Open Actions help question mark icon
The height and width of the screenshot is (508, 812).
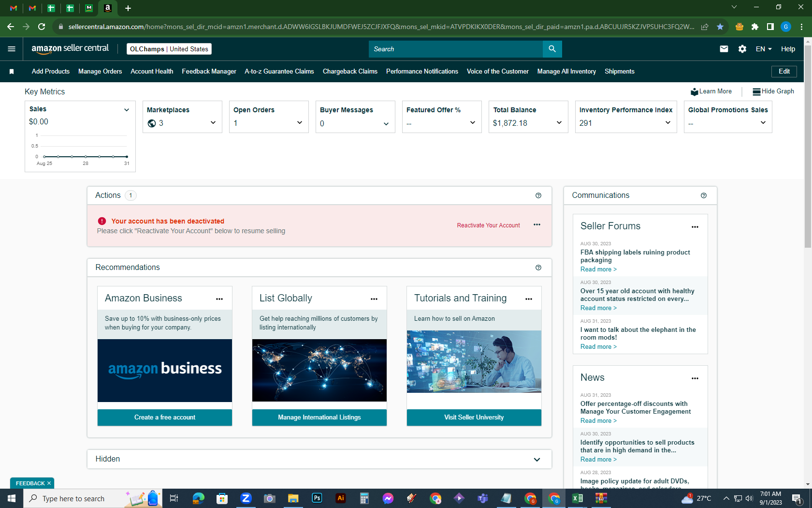[538, 195]
